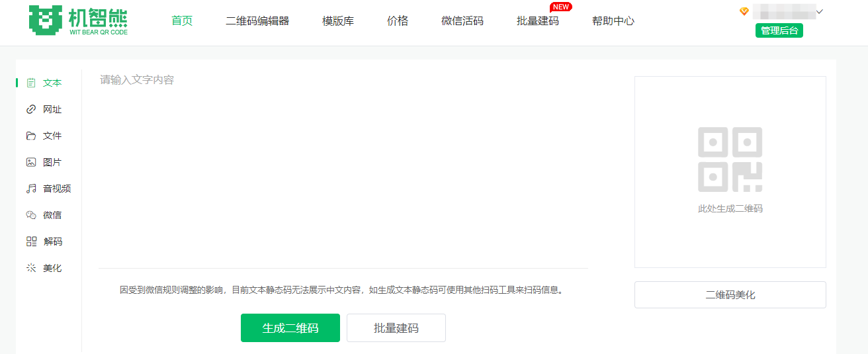The height and width of the screenshot is (354, 868).
Task: Expand the user account dropdown arrow
Action: (x=820, y=12)
